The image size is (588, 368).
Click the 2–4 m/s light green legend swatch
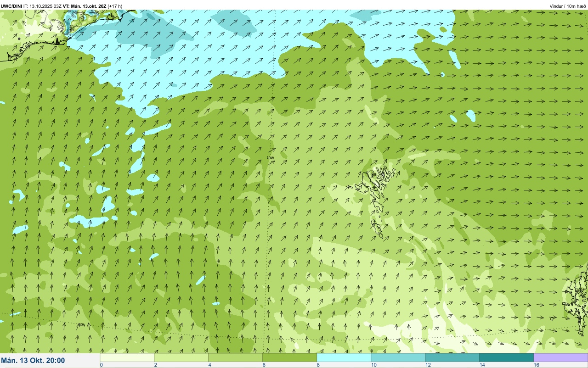pos(181,357)
